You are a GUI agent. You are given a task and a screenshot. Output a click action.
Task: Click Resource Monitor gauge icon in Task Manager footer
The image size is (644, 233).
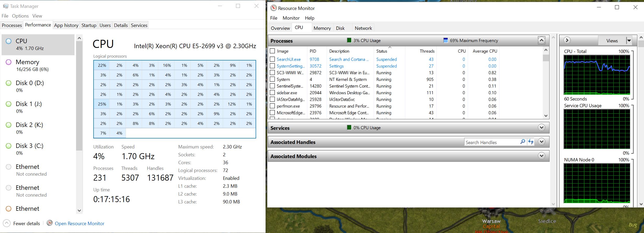point(50,223)
